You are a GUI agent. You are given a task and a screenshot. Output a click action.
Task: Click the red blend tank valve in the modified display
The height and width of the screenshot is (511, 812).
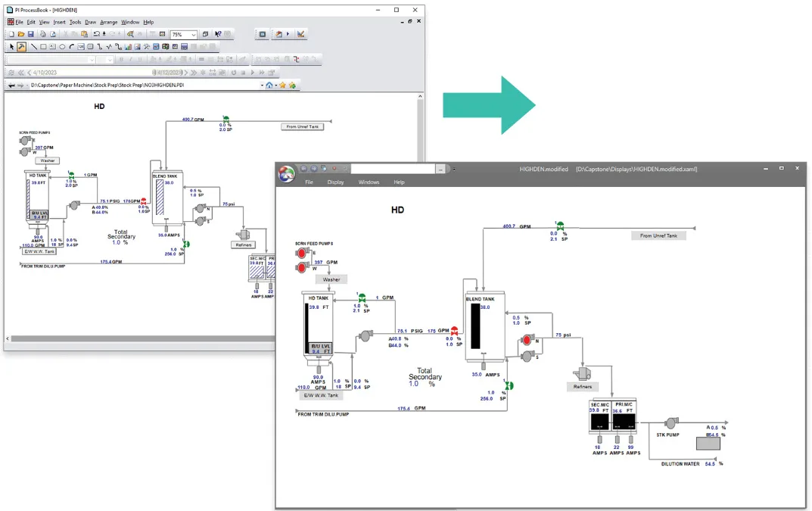[455, 331]
